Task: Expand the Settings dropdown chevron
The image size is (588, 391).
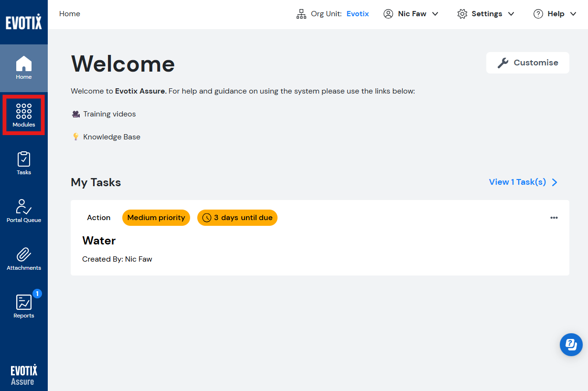Action: (x=511, y=14)
